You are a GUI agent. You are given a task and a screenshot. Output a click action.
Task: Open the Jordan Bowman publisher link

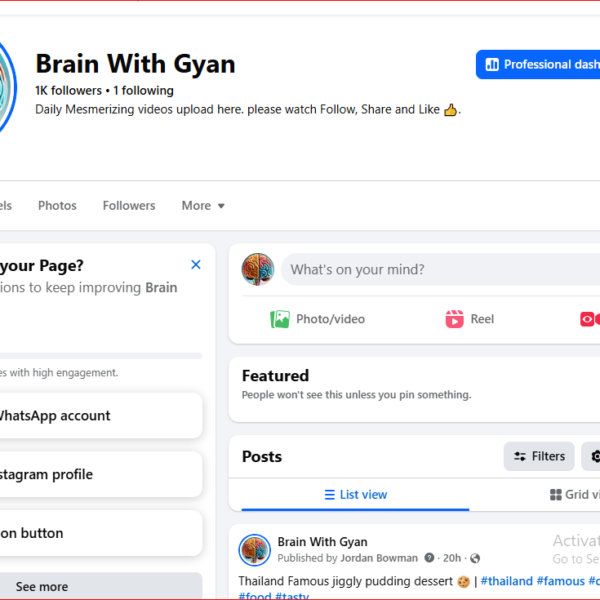click(x=379, y=558)
